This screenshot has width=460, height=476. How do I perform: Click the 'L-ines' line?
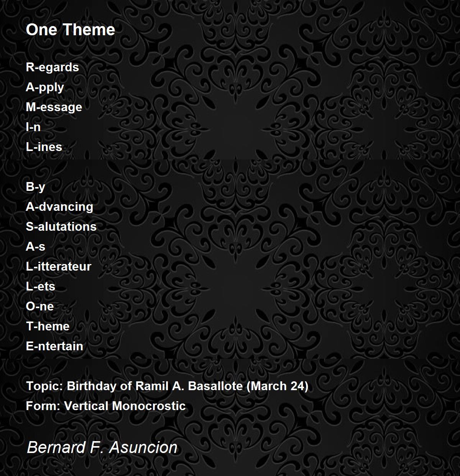pos(44,147)
